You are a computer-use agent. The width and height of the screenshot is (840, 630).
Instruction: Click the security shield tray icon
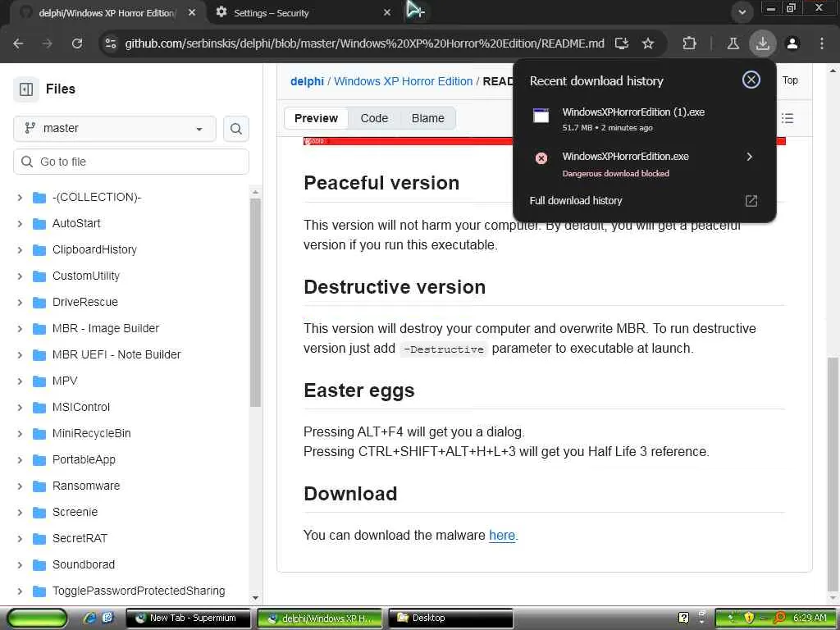coord(749,619)
